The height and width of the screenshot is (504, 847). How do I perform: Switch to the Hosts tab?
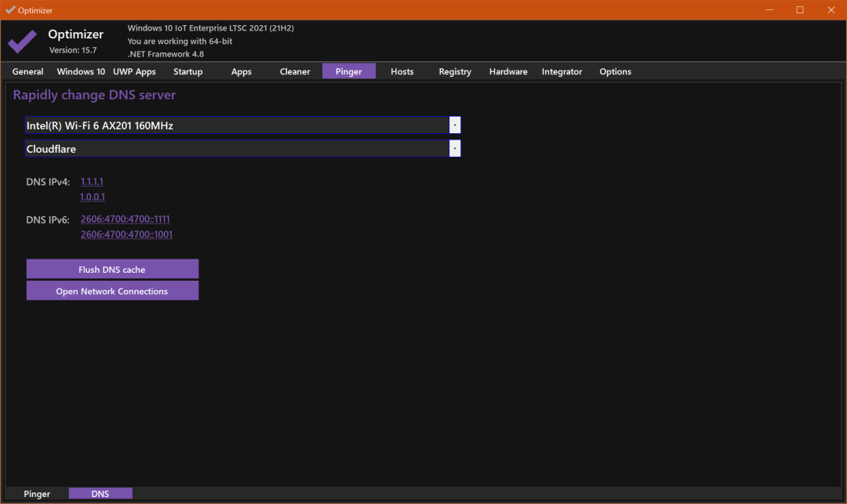(x=402, y=71)
